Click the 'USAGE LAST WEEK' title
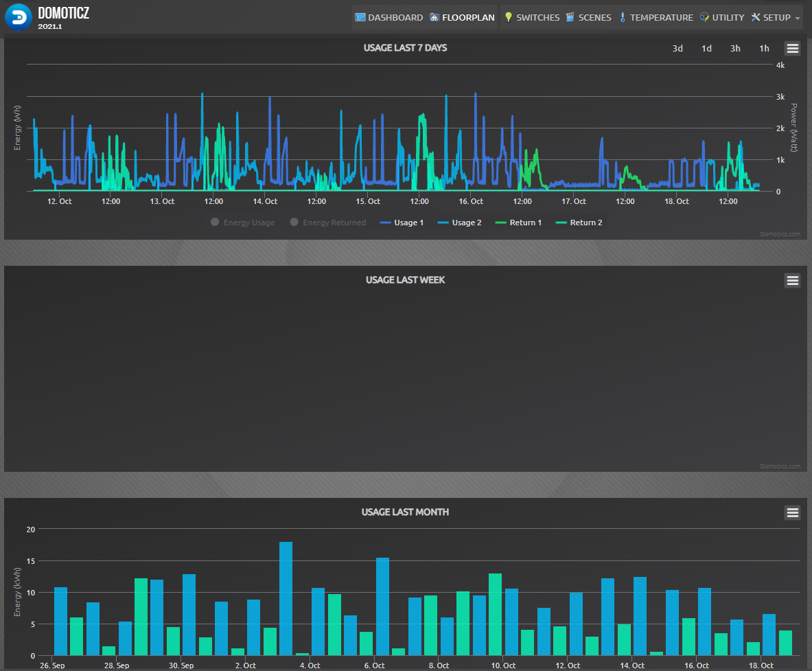Image resolution: width=812 pixels, height=671 pixels. [x=406, y=280]
